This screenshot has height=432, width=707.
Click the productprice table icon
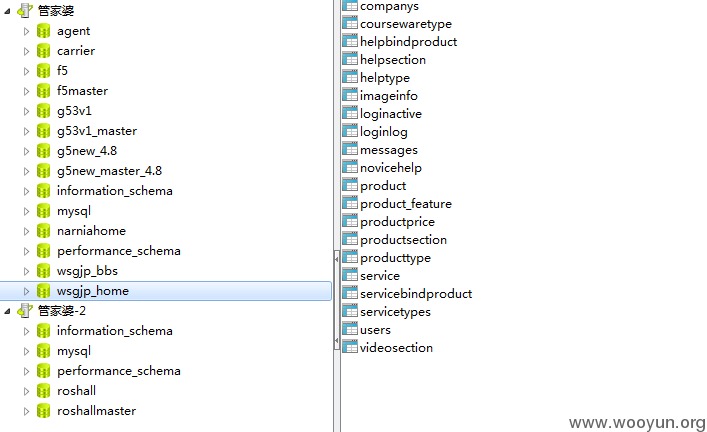(350, 221)
